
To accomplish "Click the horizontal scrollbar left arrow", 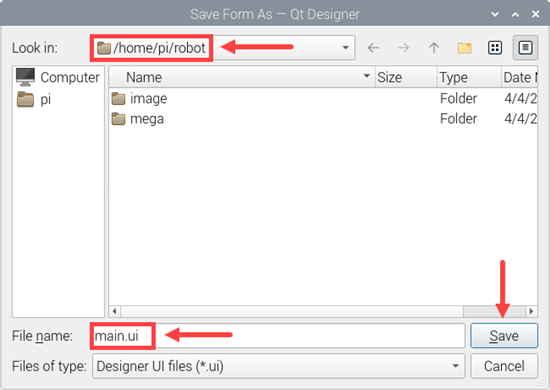I will click(x=114, y=311).
